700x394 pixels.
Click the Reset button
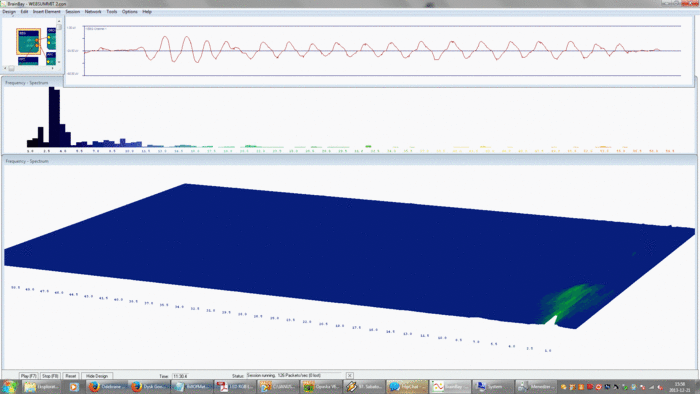coord(71,376)
